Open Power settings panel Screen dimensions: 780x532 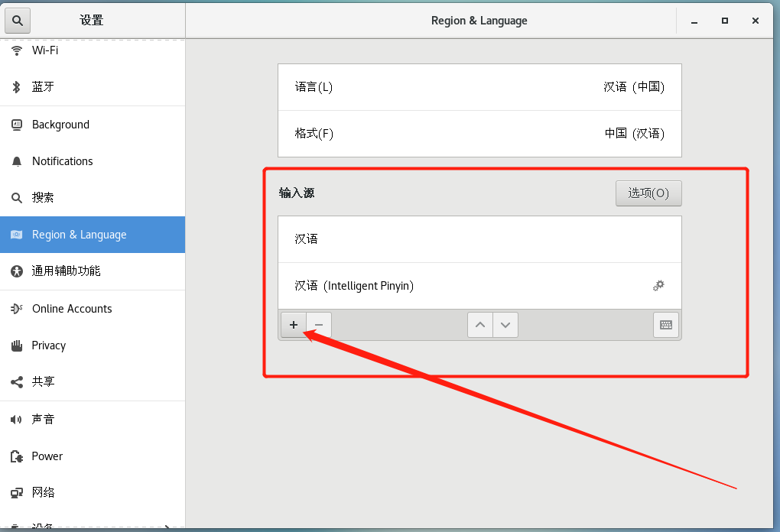click(93, 456)
